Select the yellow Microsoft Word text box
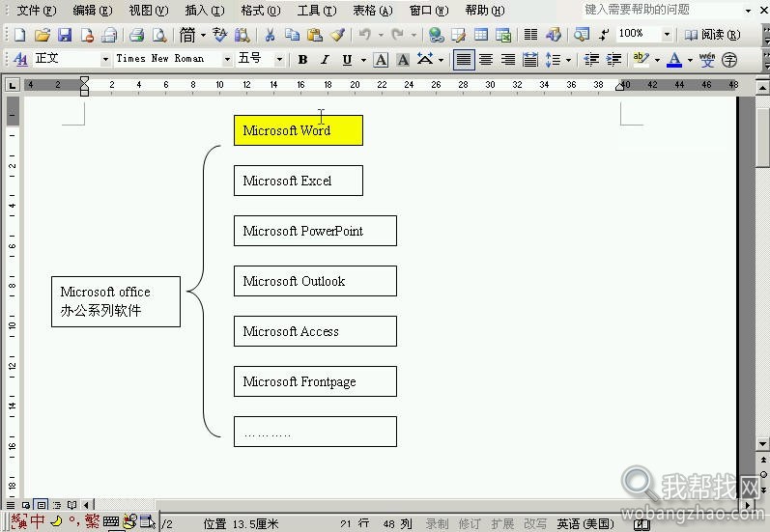The image size is (770, 532). point(299,130)
